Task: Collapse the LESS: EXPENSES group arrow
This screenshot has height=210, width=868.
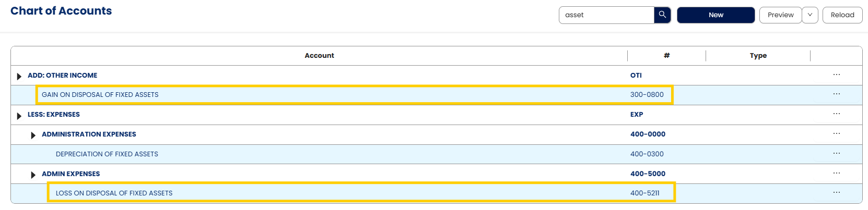Action: coord(19,116)
